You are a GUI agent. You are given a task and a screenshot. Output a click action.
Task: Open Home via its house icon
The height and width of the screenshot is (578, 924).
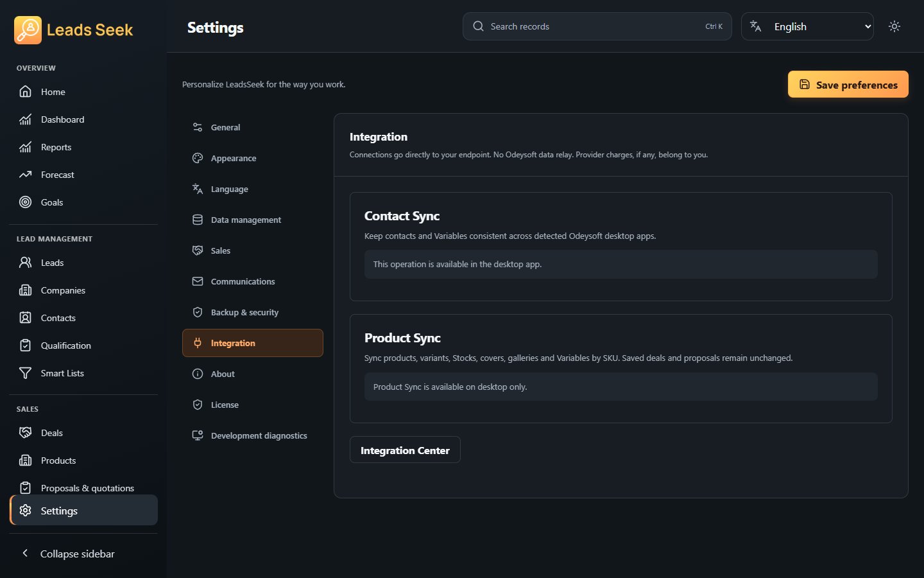(x=25, y=92)
